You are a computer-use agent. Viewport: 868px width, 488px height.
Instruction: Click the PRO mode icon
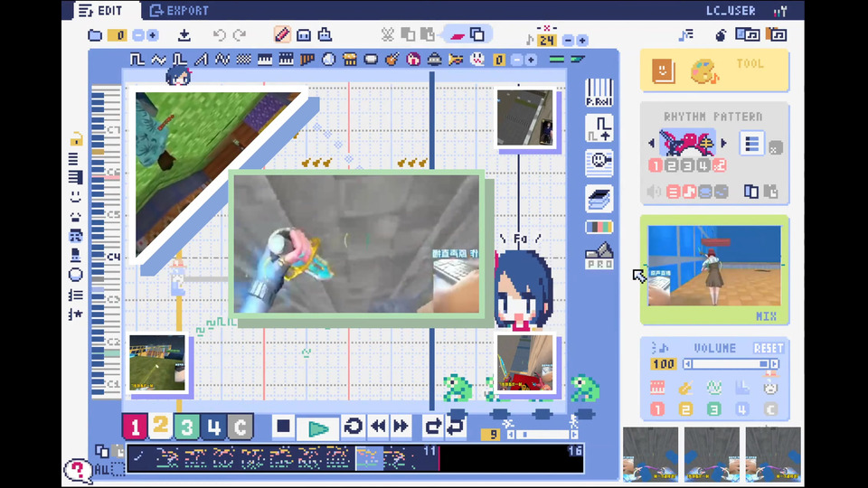coord(599,256)
